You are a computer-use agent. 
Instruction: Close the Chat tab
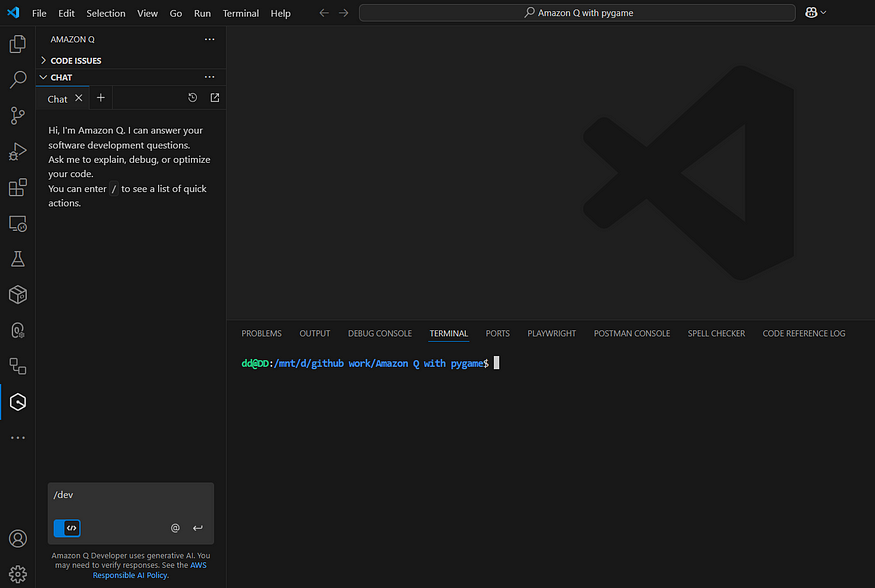point(79,98)
